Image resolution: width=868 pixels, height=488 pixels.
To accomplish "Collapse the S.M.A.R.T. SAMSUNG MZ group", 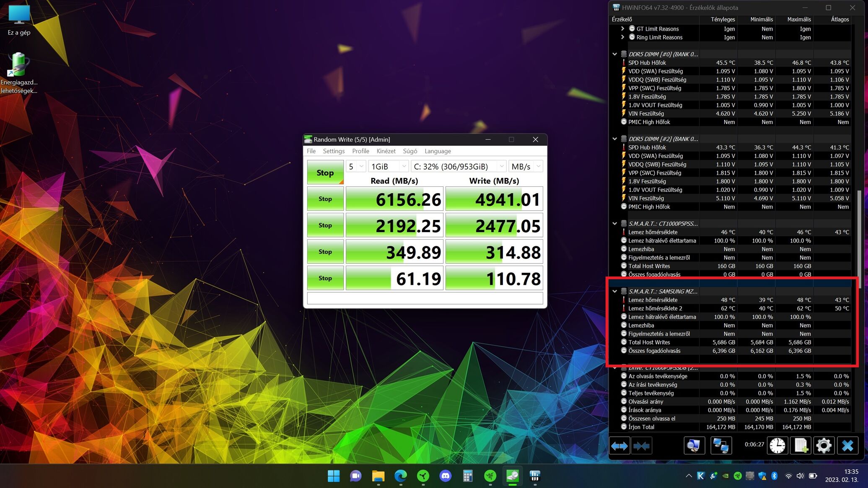I will [615, 291].
